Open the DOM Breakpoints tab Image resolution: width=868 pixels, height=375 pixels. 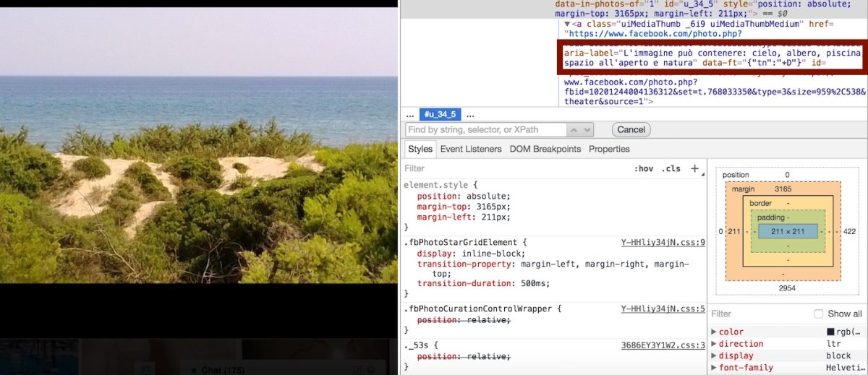tap(545, 149)
